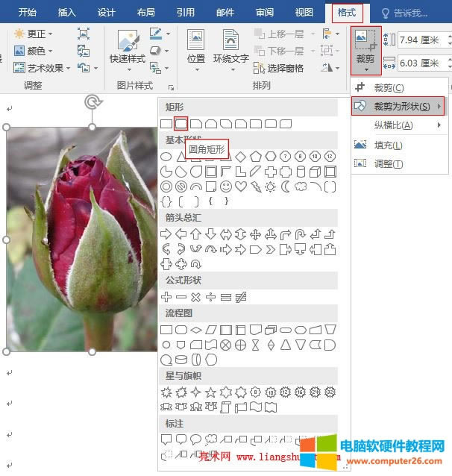Click the rose bud picture
The image size is (452, 476).
point(82,239)
